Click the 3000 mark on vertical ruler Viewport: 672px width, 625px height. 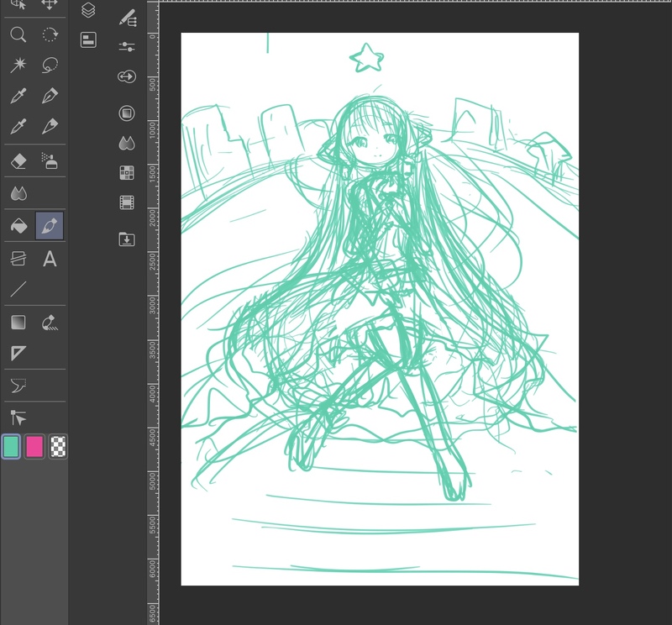click(x=153, y=305)
